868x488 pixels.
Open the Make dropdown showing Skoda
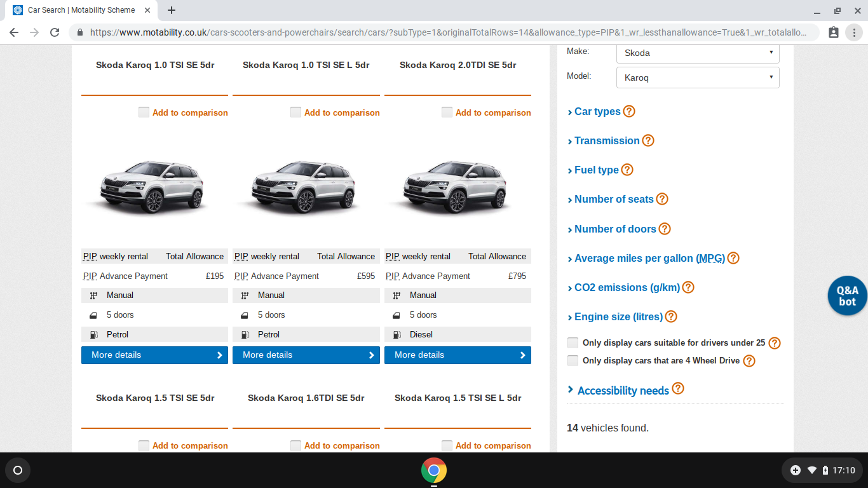click(x=698, y=53)
